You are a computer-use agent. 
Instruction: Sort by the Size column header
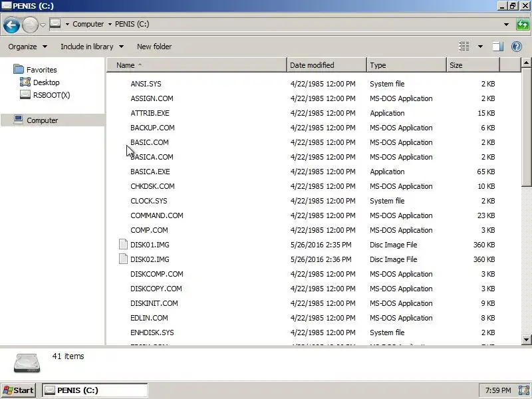click(x=473, y=65)
